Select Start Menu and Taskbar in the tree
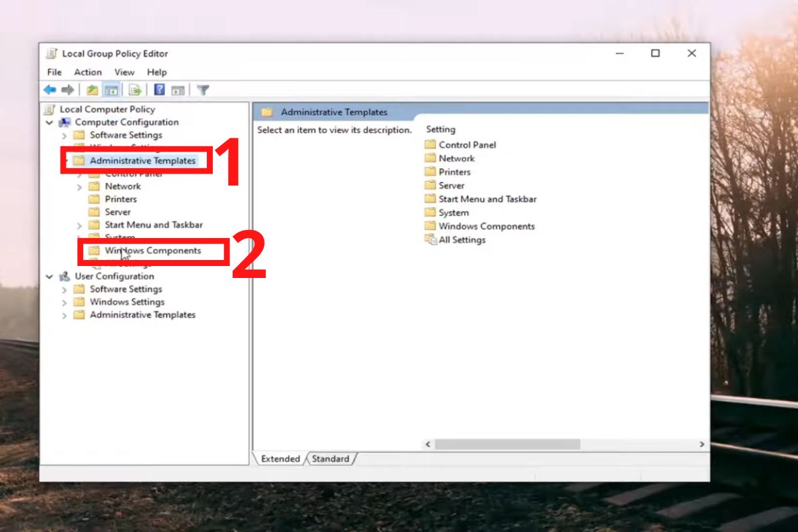Image resolution: width=798 pixels, height=532 pixels. click(153, 225)
